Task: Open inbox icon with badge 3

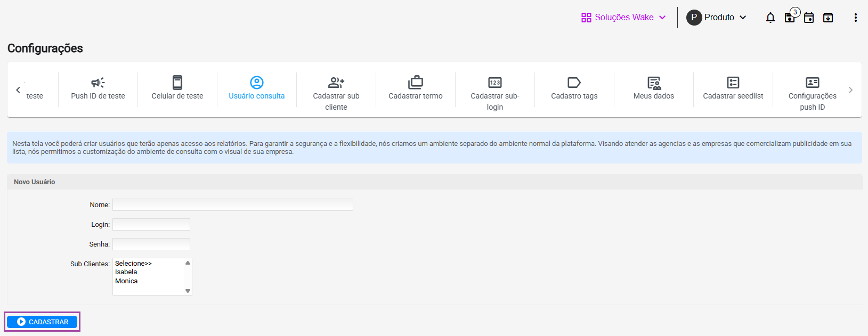Action: [790, 18]
